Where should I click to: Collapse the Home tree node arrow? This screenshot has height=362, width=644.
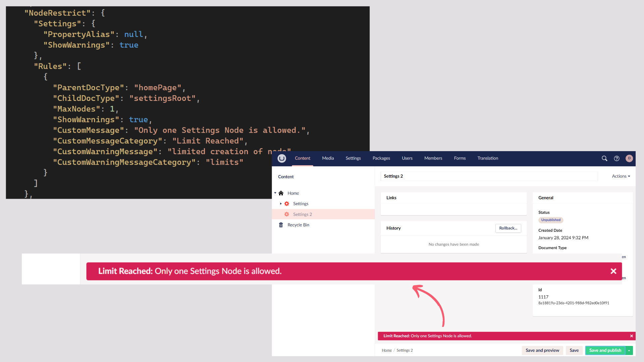[x=275, y=193]
